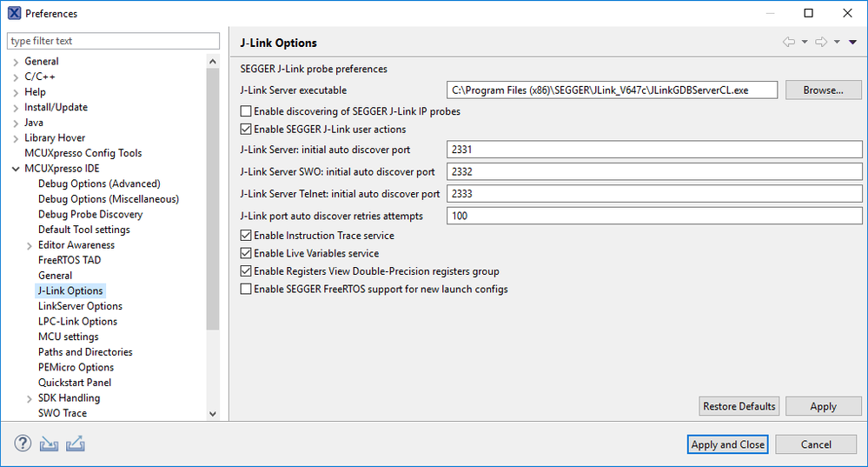Maximize the Preferences window
868x467 pixels.
[x=809, y=13]
